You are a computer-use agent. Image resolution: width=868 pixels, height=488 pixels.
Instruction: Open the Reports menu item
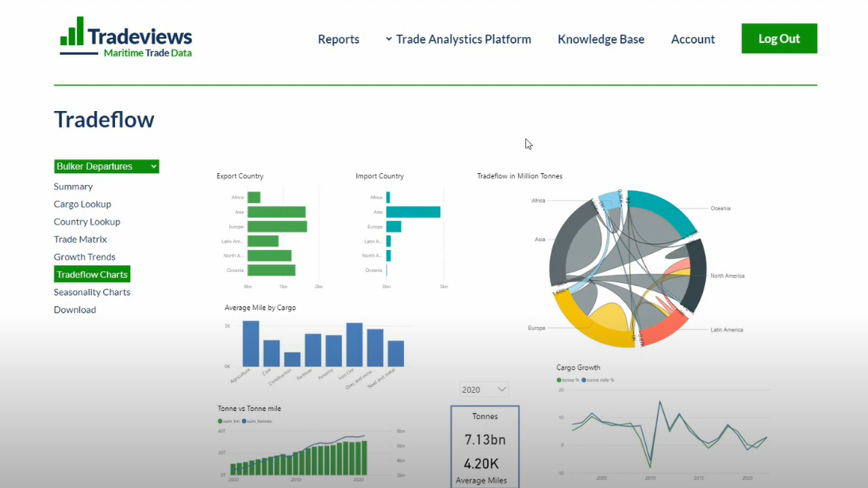tap(338, 39)
